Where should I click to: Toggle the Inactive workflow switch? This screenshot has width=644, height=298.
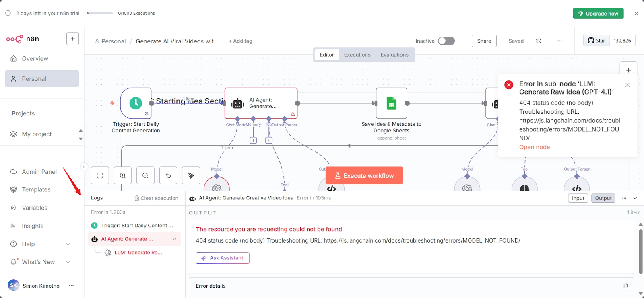click(446, 41)
